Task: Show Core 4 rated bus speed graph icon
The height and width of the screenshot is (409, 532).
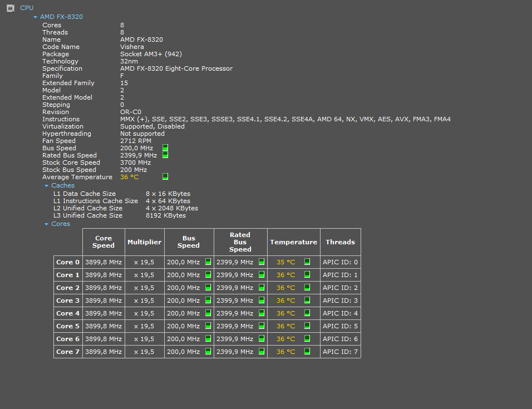Action: coord(262,313)
